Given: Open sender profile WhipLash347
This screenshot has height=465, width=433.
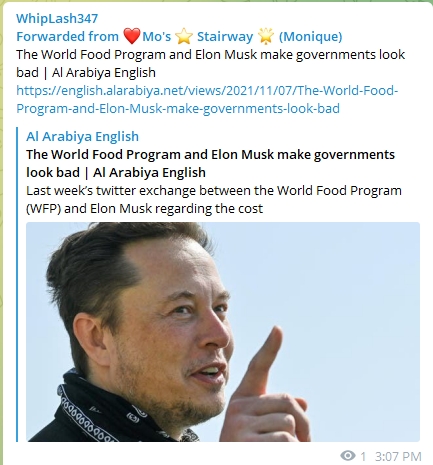Looking at the screenshot, I should [57, 18].
